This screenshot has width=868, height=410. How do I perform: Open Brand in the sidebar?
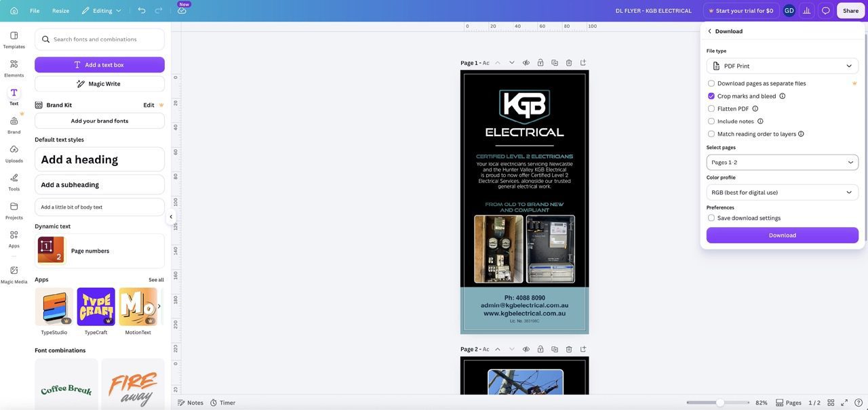click(14, 125)
